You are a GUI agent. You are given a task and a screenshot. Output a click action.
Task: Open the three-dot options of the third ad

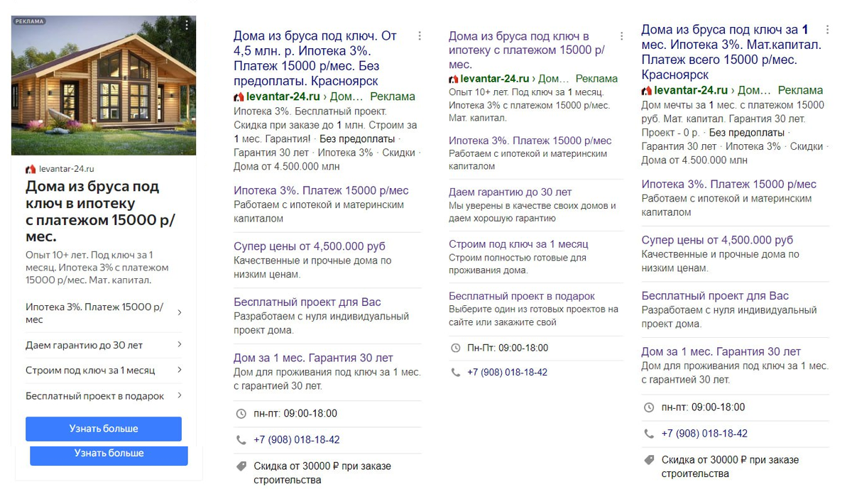621,35
